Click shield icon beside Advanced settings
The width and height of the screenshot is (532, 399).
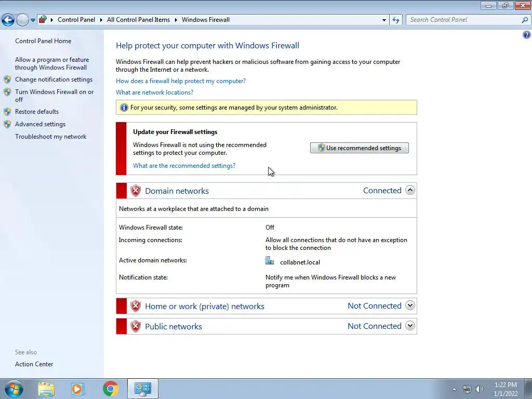pos(7,124)
